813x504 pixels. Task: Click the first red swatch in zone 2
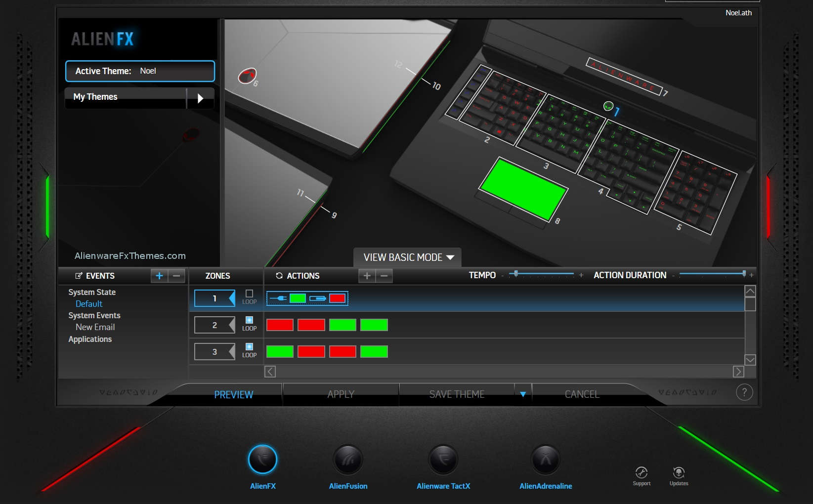click(x=280, y=325)
